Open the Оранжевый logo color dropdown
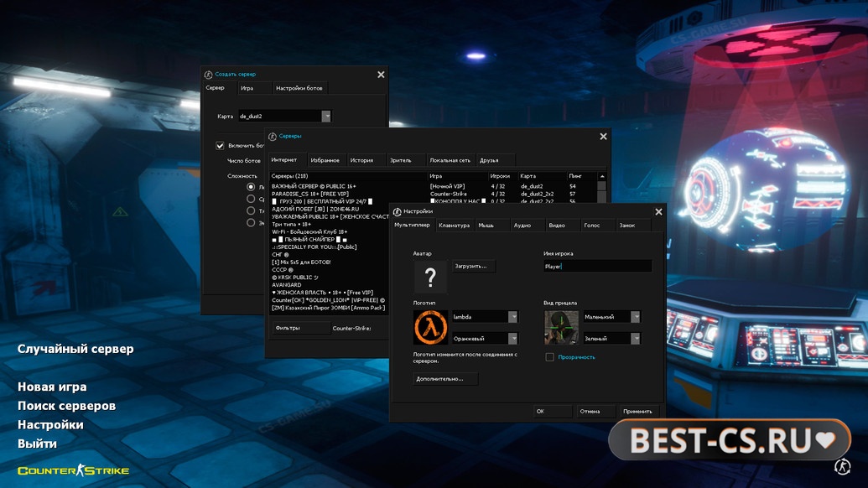The height and width of the screenshot is (488, 868). click(512, 338)
